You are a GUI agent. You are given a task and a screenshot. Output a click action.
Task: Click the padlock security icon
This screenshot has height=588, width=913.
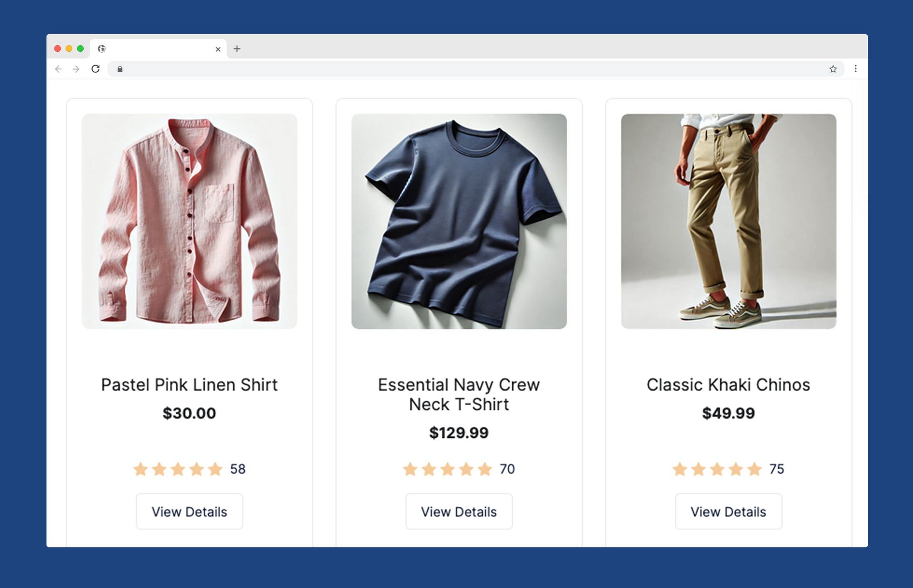pos(120,69)
